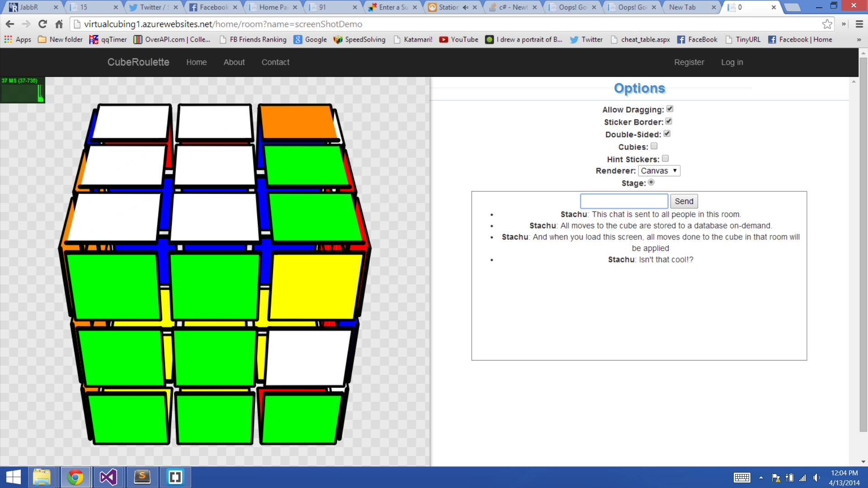Open File Explorer from the taskbar

(x=42, y=477)
